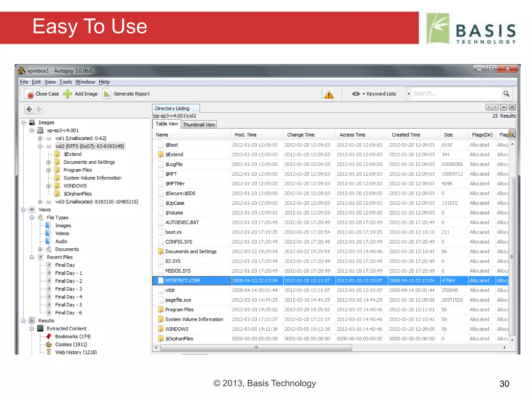Click the horizontal scrollbar right arrow

point(504,348)
